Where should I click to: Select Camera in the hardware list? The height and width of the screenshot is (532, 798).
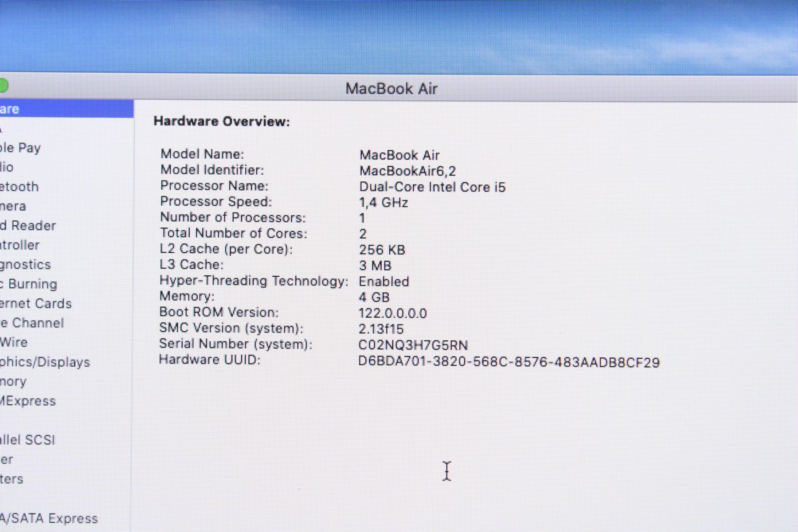pyautogui.click(x=13, y=206)
